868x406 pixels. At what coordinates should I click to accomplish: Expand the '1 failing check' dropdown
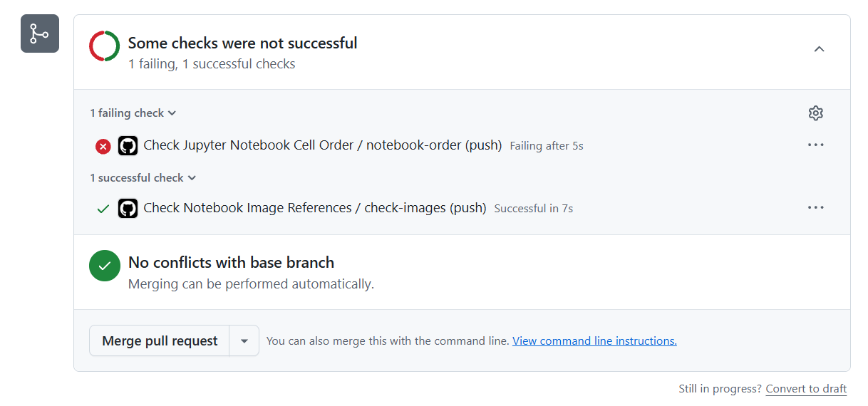pyautogui.click(x=133, y=113)
